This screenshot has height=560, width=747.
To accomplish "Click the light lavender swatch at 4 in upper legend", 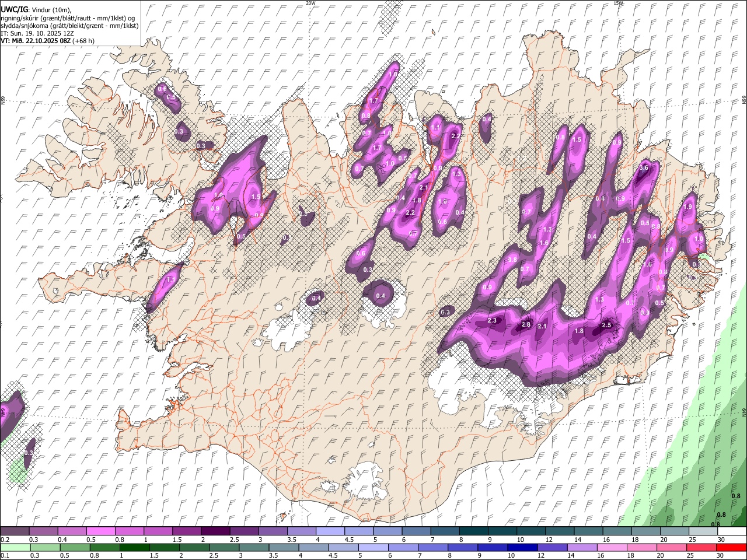I will coord(330,531).
